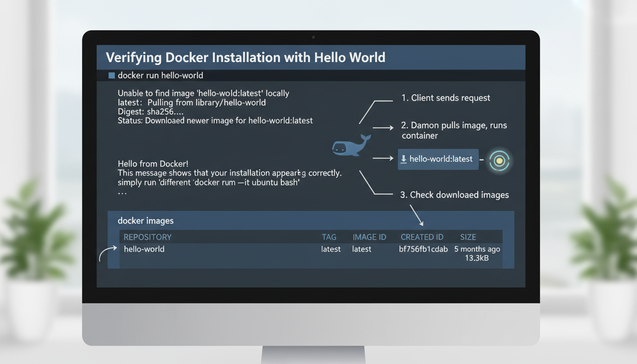637x364 pixels.
Task: Click the IMAGE ID column header
Action: [369, 237]
